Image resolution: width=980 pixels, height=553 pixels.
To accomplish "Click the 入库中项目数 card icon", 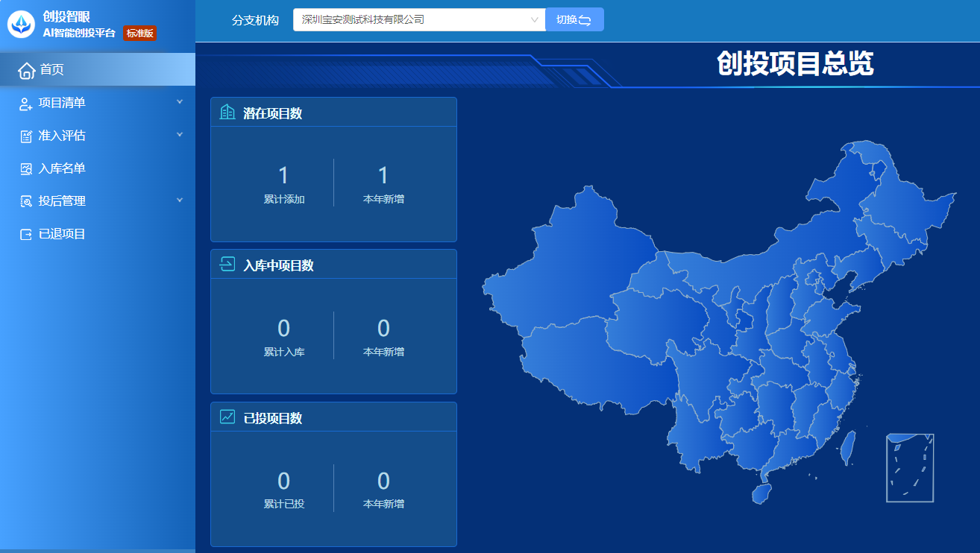I will pyautogui.click(x=227, y=265).
